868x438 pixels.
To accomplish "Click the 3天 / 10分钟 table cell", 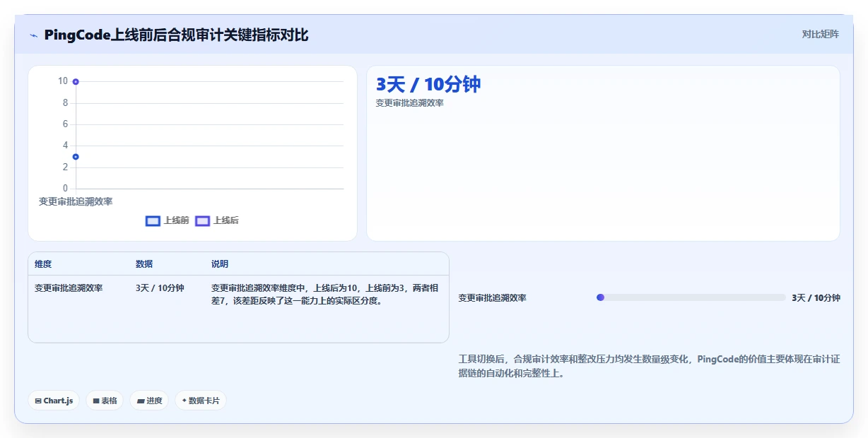I will [x=160, y=288].
